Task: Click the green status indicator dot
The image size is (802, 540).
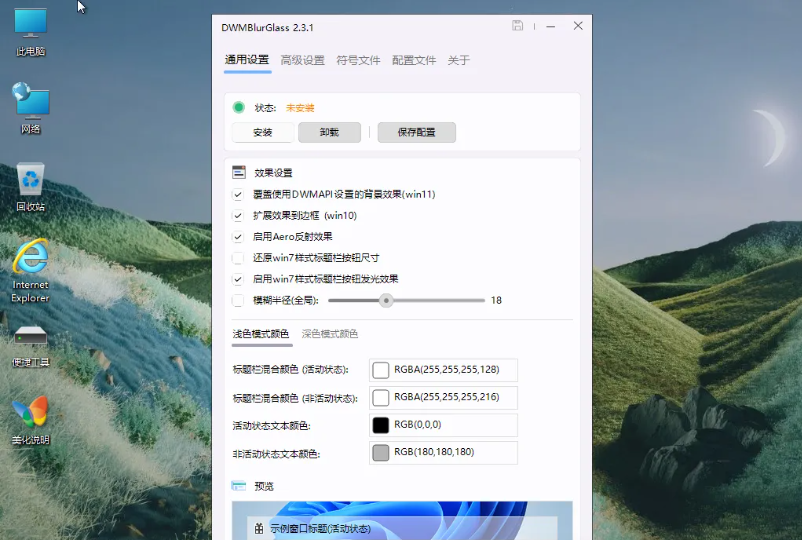Action: point(238,107)
